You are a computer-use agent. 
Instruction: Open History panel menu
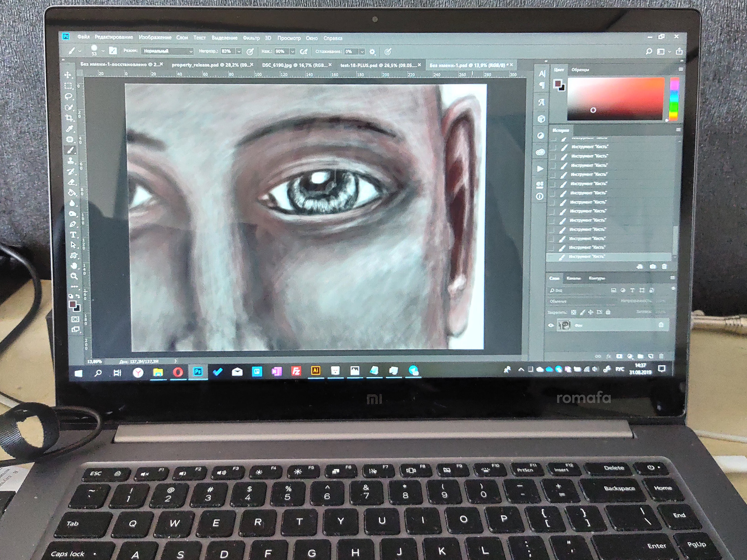click(679, 130)
